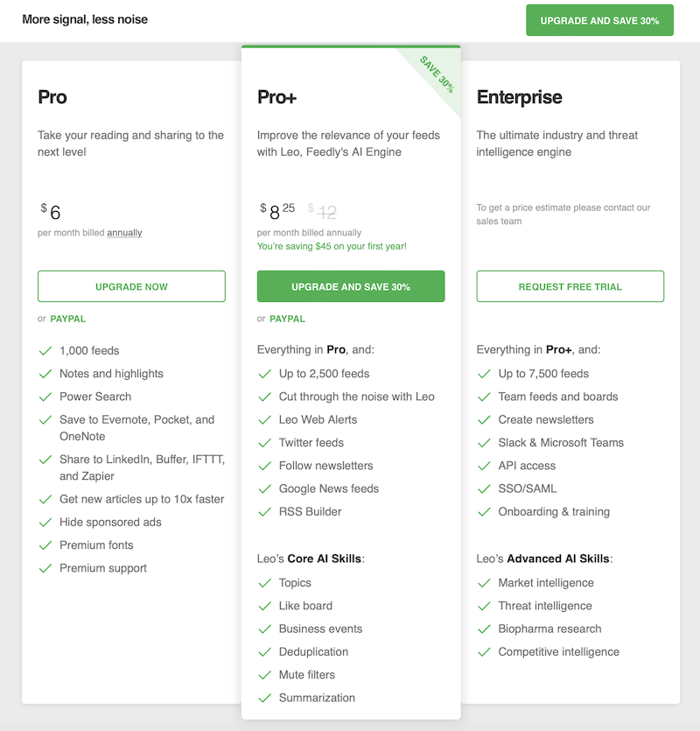Click the checkmark next to Premium support
Image resolution: width=700 pixels, height=731 pixels.
point(45,568)
